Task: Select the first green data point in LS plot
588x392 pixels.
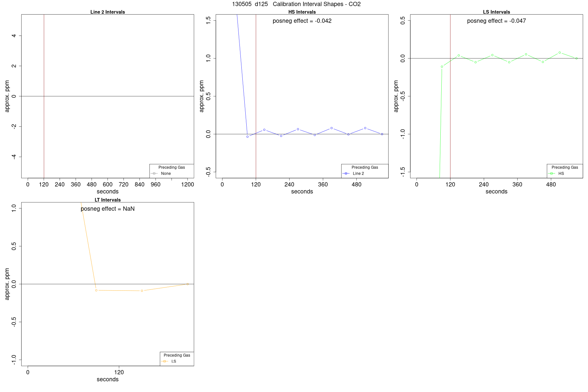Action: [x=442, y=67]
